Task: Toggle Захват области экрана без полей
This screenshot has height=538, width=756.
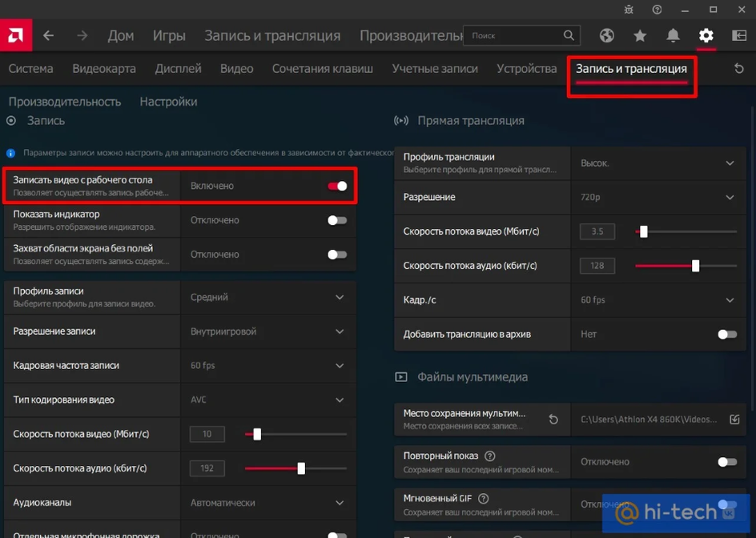Action: pyautogui.click(x=337, y=255)
